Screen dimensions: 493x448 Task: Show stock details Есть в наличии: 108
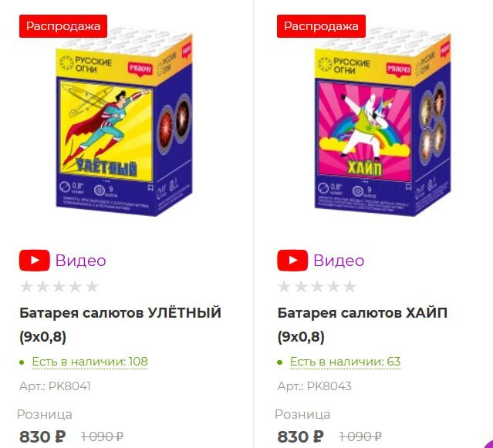[x=90, y=362]
